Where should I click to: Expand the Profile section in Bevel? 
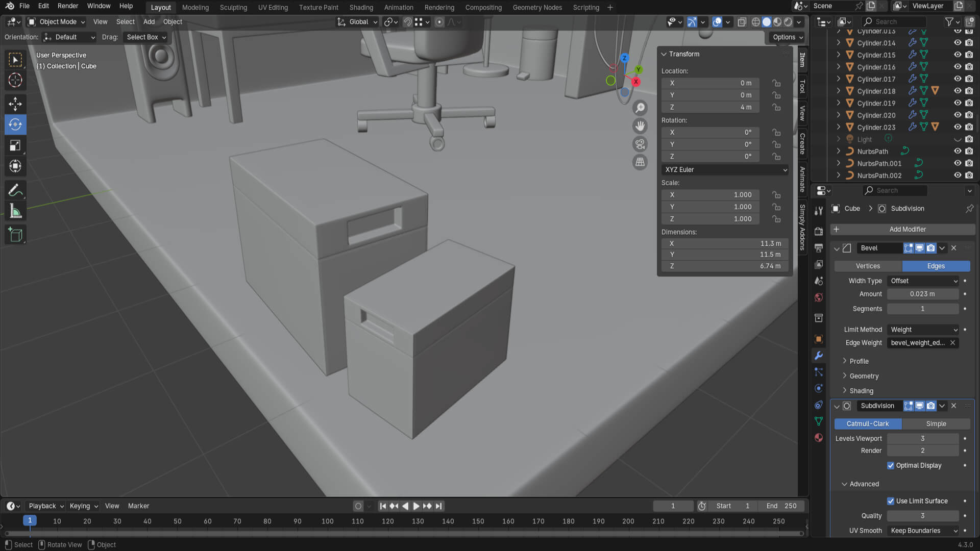click(859, 361)
